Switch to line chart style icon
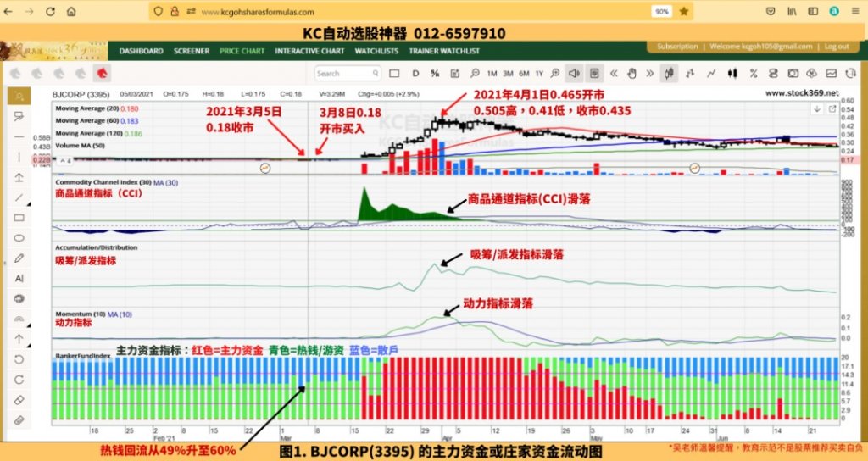 pyautogui.click(x=711, y=73)
